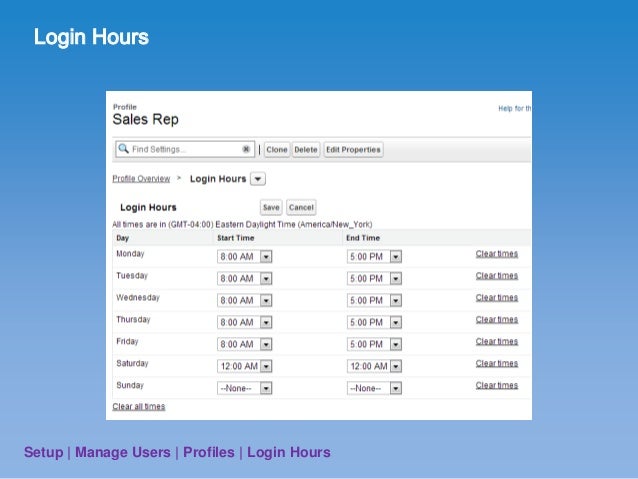638x479 pixels.
Task: Open Monday end time dropdown
Action: click(374, 257)
